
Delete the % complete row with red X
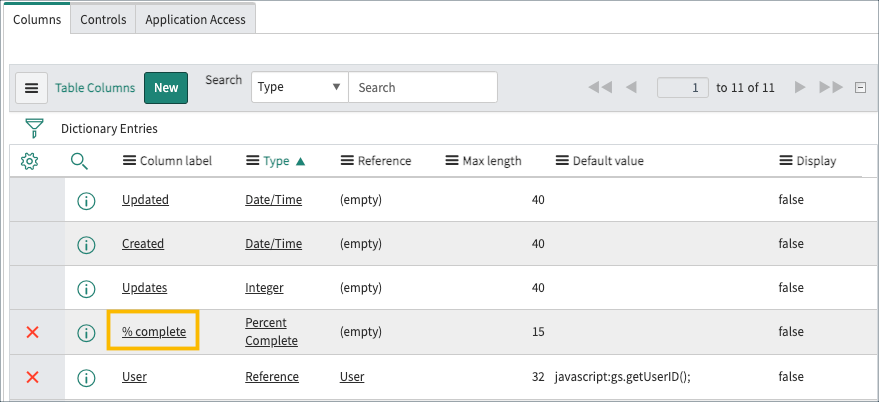[32, 332]
